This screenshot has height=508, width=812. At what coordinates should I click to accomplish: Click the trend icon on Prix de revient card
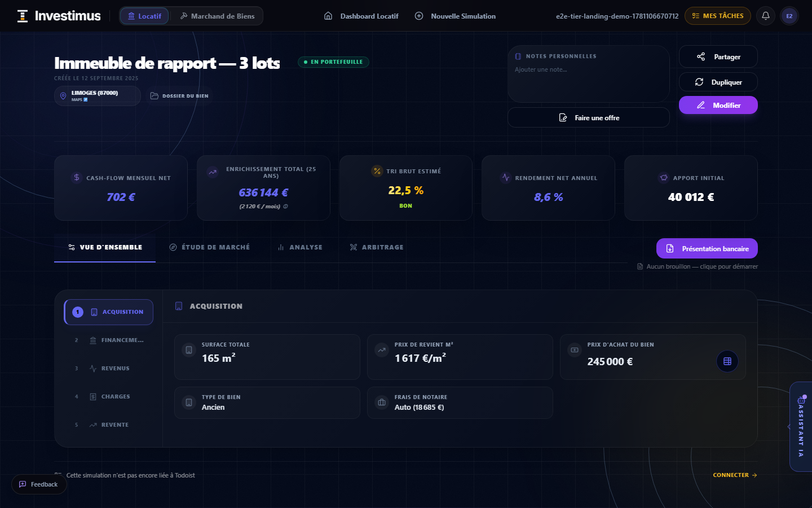pyautogui.click(x=382, y=350)
